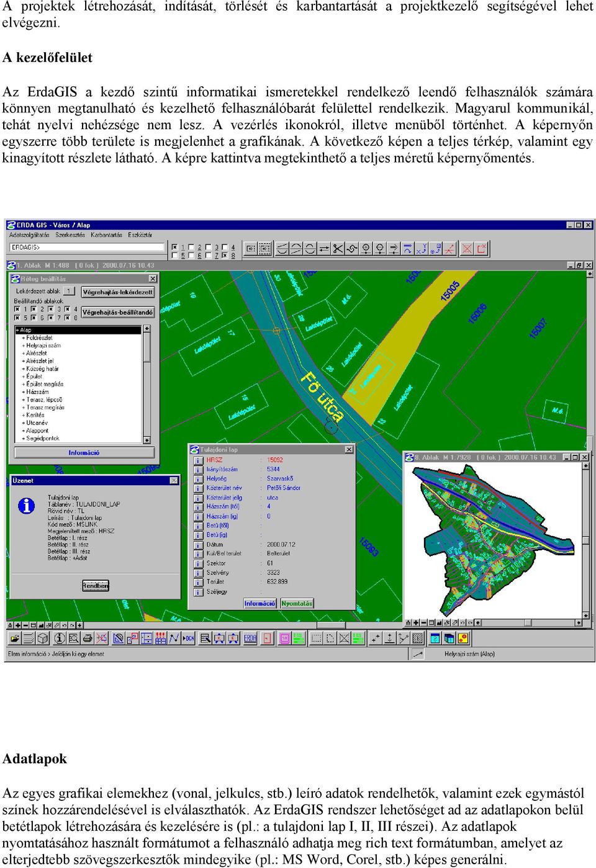Click the pink square icon in bottom toolbar
Image resolution: width=596 pixels, height=868 pixels.
[285, 638]
